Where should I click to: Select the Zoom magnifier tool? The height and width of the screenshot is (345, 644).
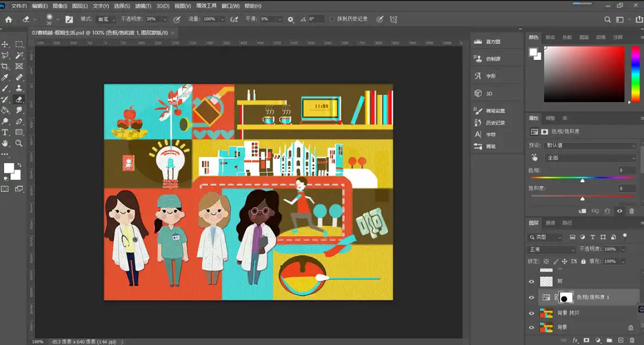(19, 143)
